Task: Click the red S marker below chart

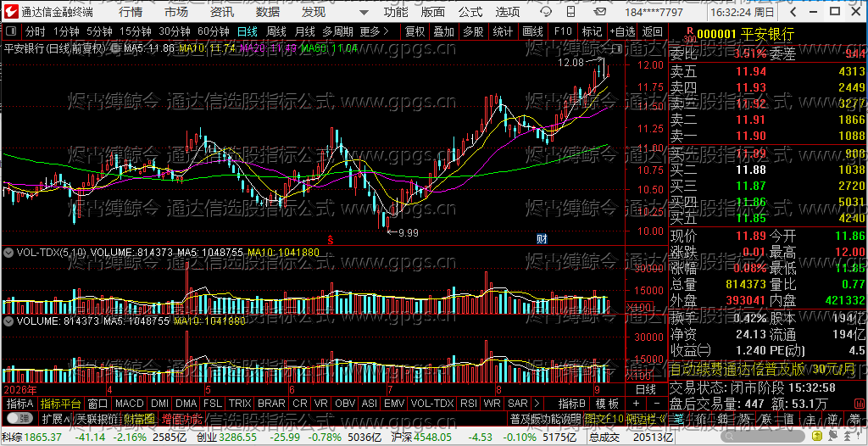Action: (x=331, y=239)
